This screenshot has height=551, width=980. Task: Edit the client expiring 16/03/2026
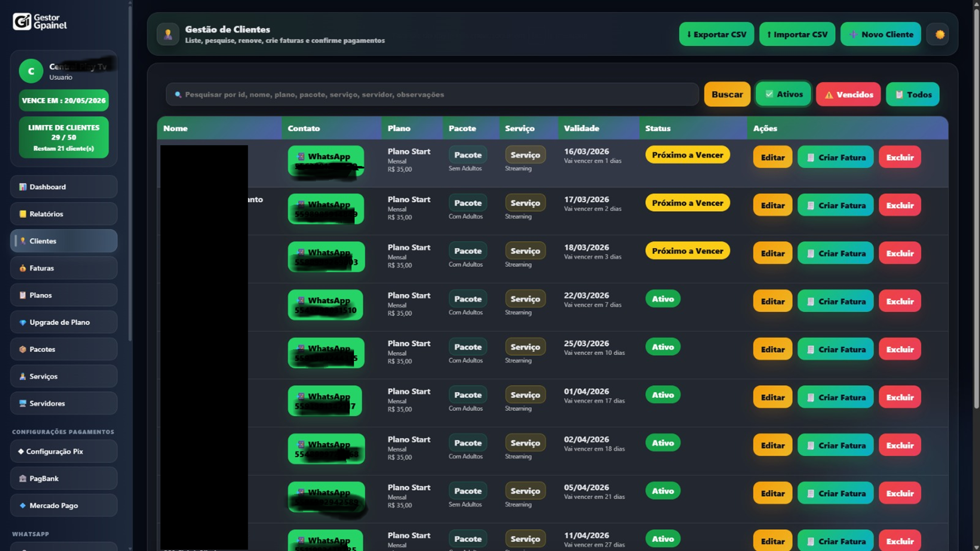[x=772, y=157]
